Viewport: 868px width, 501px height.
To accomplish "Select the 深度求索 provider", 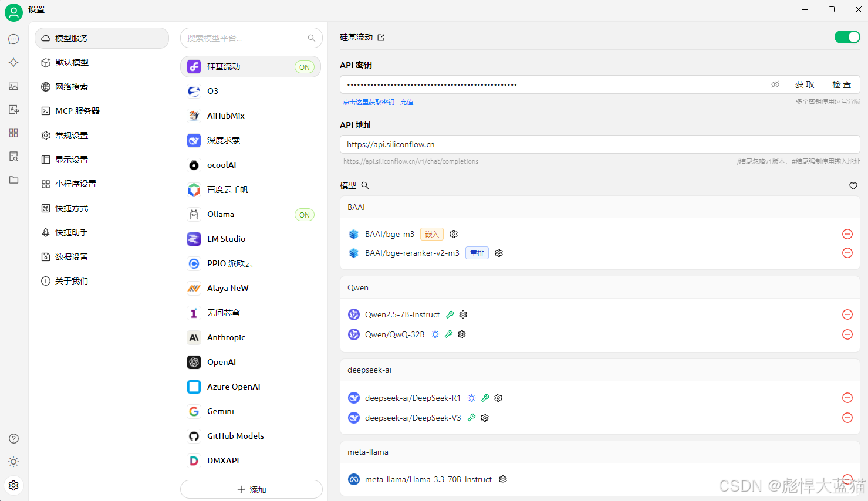I will (251, 140).
